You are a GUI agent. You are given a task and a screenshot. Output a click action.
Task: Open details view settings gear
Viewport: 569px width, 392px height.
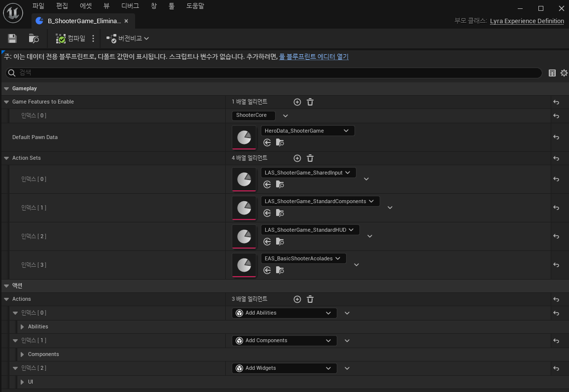(x=564, y=73)
